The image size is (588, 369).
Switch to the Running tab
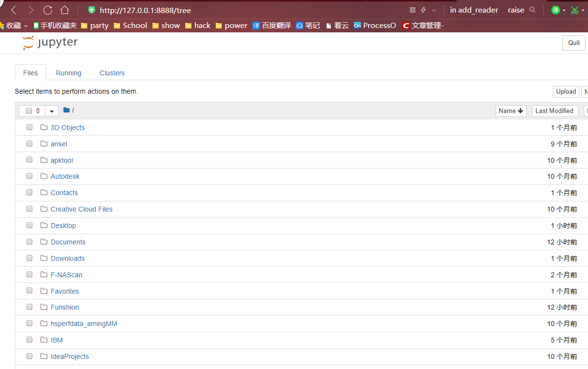click(x=68, y=73)
